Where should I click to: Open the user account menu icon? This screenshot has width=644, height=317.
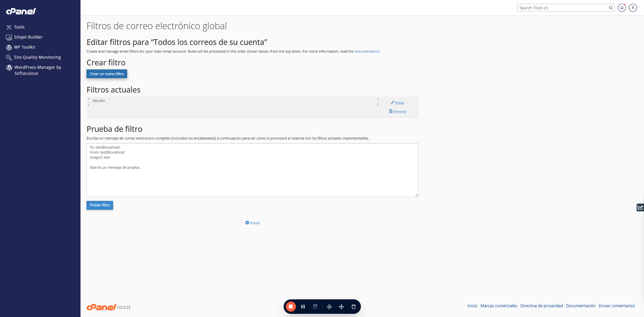(x=633, y=8)
